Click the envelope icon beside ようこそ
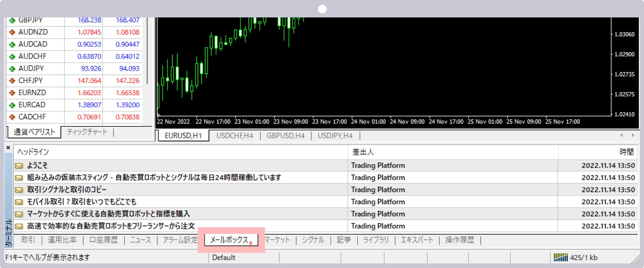The width and height of the screenshot is (644, 268). (19, 165)
